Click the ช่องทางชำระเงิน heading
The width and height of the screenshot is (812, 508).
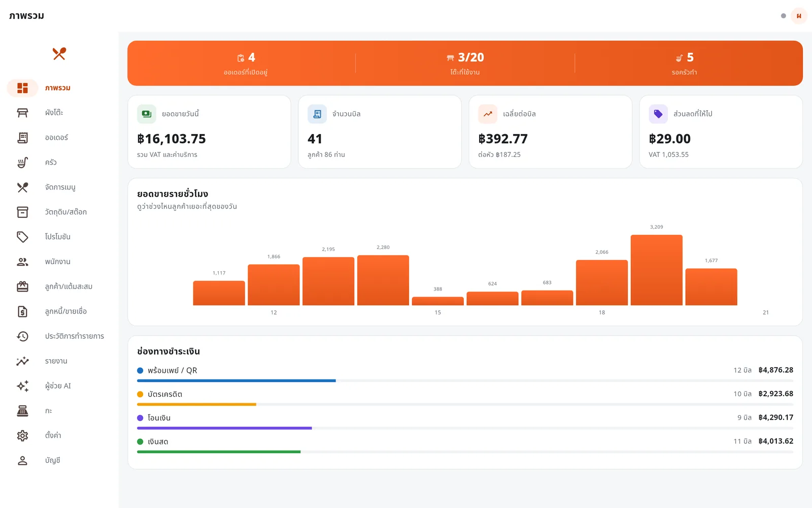point(168,351)
